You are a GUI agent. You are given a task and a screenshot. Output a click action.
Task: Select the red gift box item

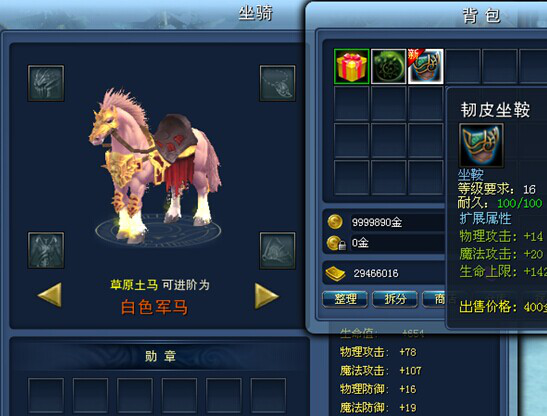[351, 66]
